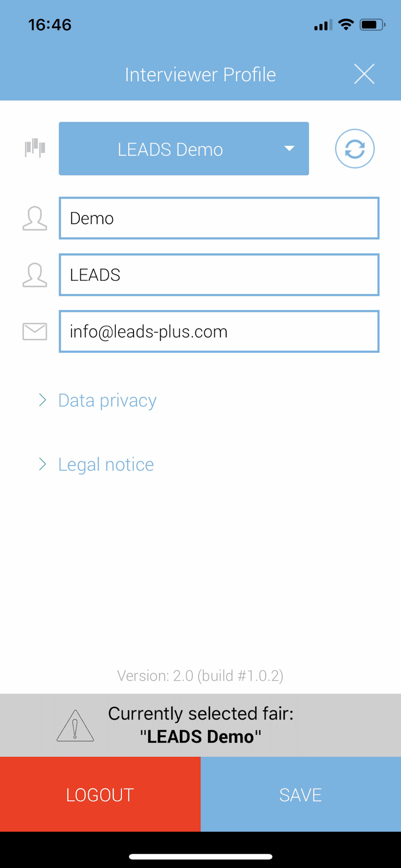Open the Data privacy link
Viewport: 401px width, 868px height.
click(107, 401)
